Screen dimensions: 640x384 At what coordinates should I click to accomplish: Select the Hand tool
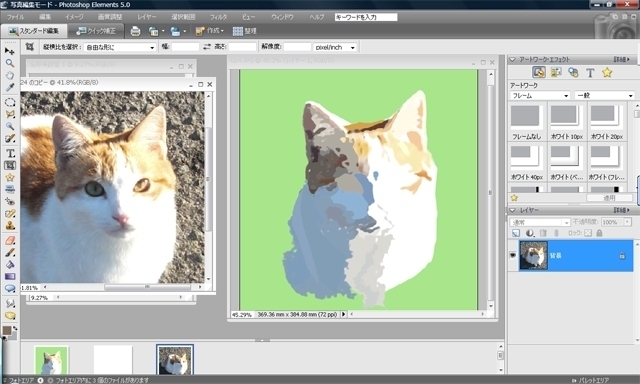pyautogui.click(x=10, y=75)
